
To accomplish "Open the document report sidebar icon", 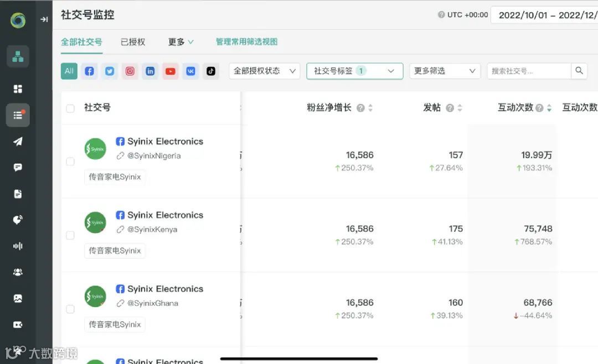I will (18, 194).
